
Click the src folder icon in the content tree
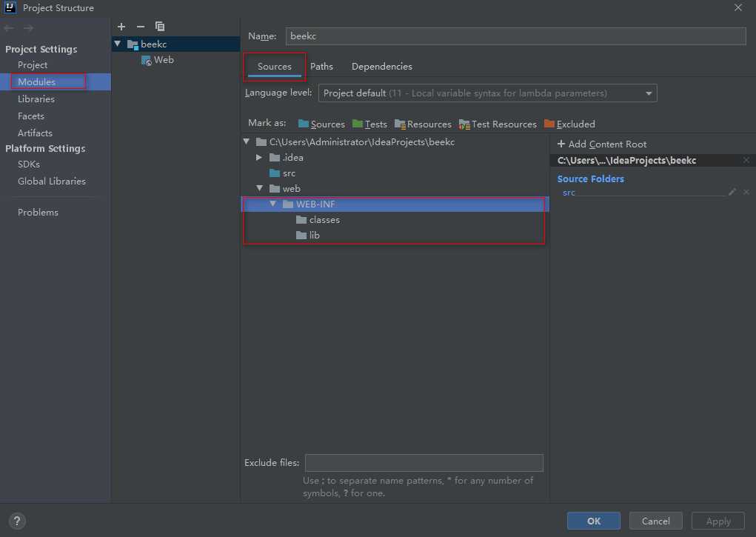pyautogui.click(x=275, y=173)
